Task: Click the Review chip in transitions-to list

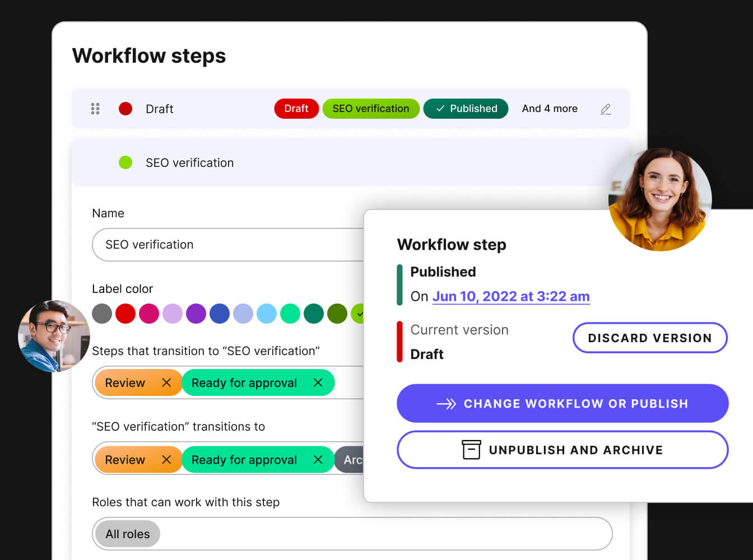Action: coord(138,459)
